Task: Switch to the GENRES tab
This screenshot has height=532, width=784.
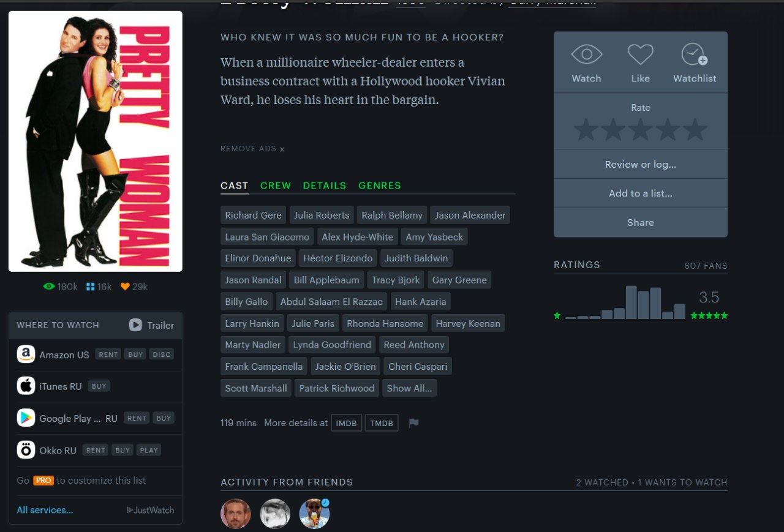Action: pos(380,185)
